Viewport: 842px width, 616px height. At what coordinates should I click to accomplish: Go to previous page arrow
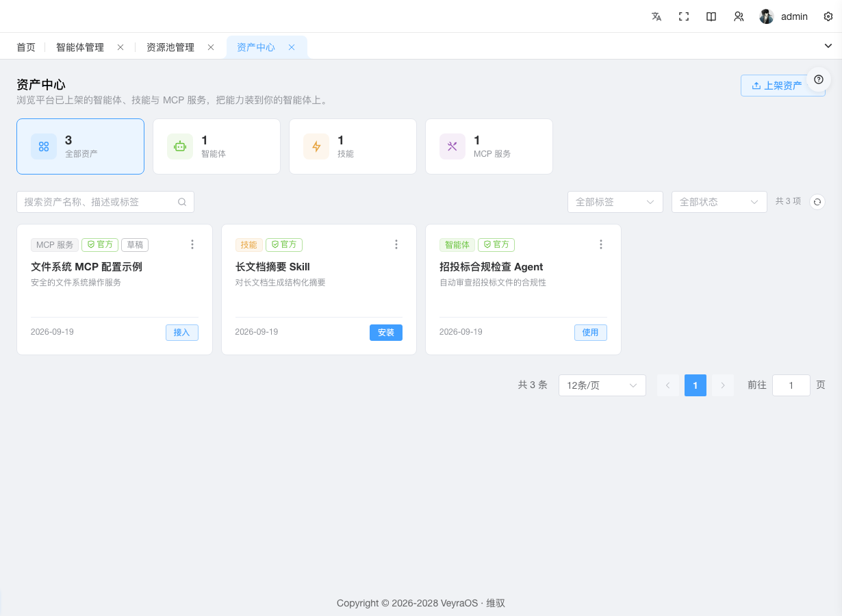coord(668,385)
